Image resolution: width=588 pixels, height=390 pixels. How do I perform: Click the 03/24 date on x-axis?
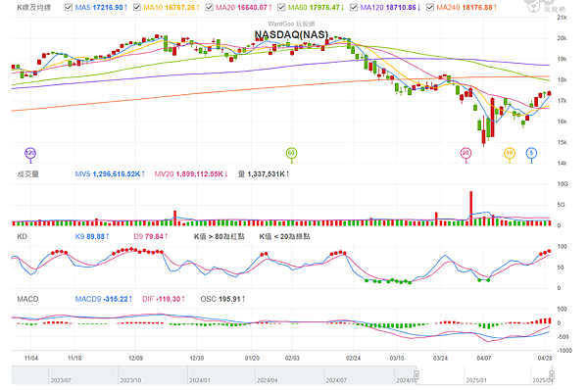440,358
